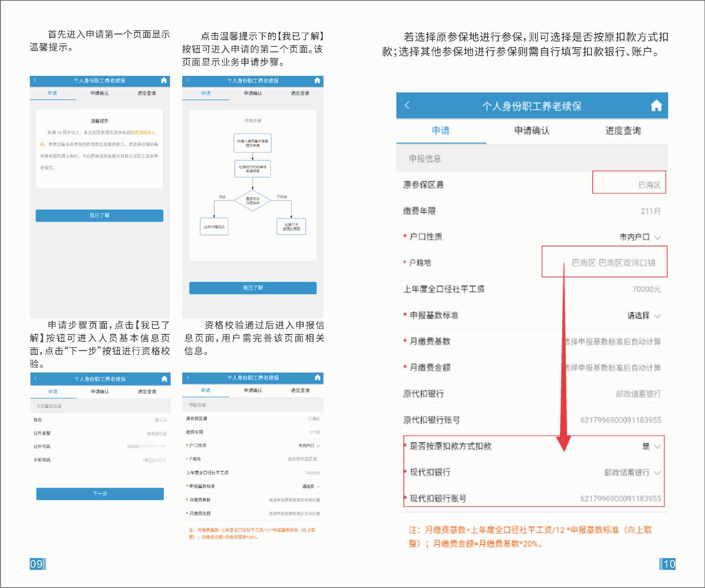
Task: Click home icon on the small 申报信息 screen
Action: (x=317, y=377)
